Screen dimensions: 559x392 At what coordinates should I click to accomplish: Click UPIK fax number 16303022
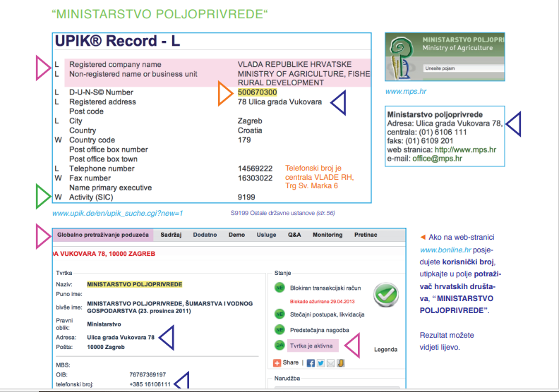pos(256,178)
